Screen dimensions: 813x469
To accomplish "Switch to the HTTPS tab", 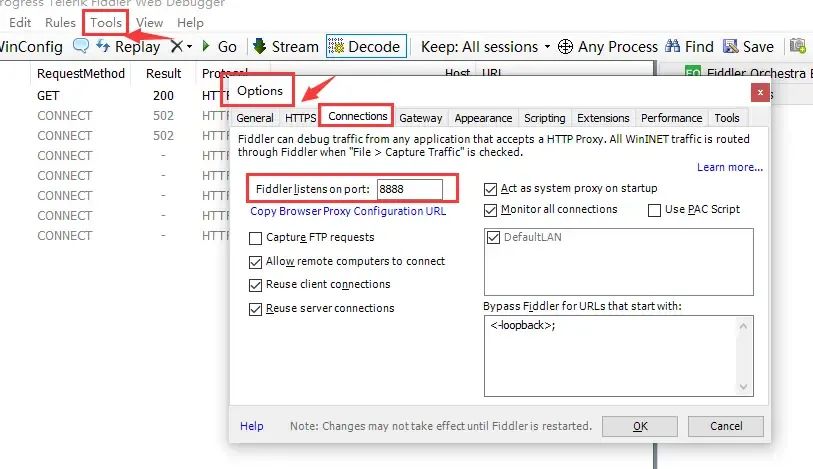I will 300,118.
